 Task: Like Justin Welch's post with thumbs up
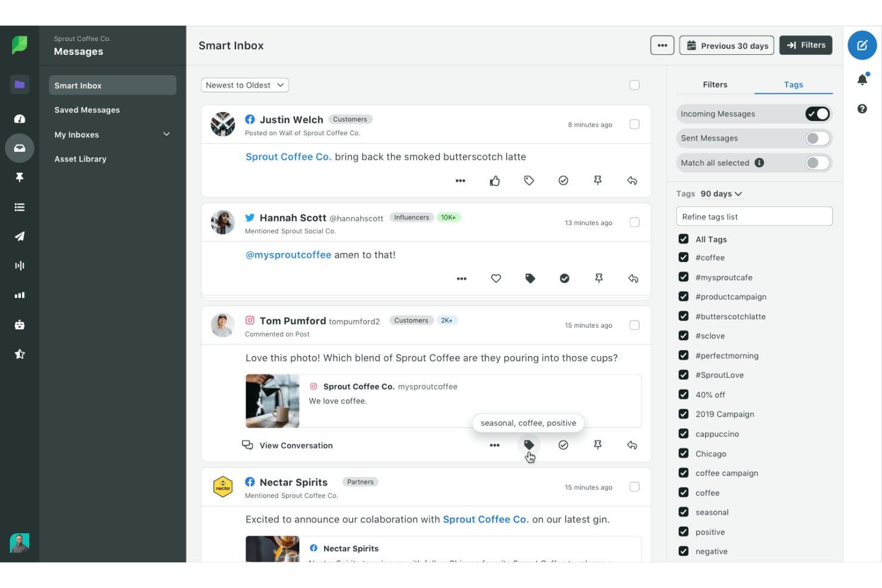click(495, 181)
